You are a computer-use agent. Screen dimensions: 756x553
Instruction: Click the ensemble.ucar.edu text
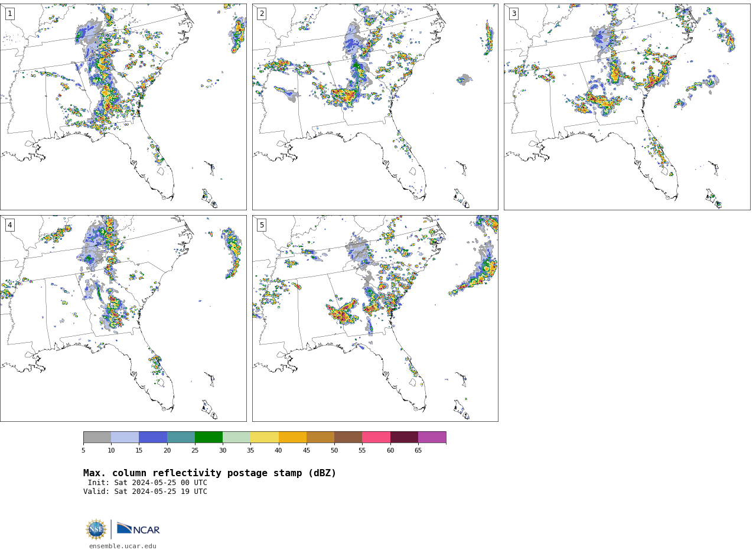[x=123, y=547]
